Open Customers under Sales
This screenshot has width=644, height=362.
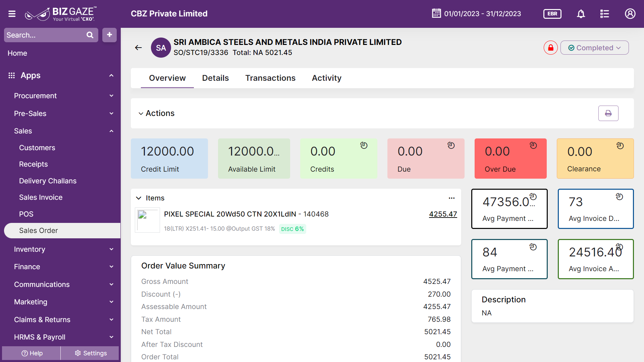37,148
